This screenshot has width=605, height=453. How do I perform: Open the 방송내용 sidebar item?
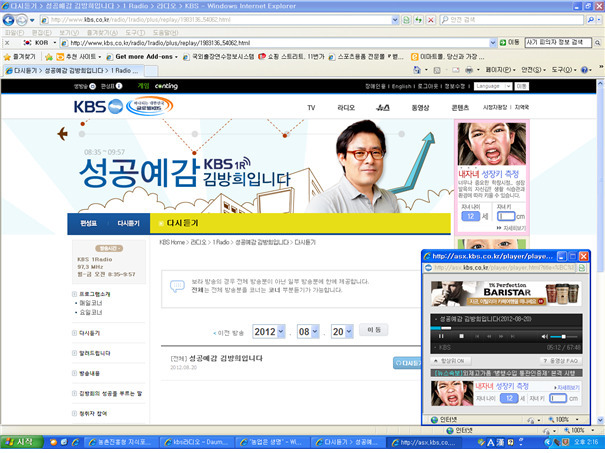click(89, 373)
